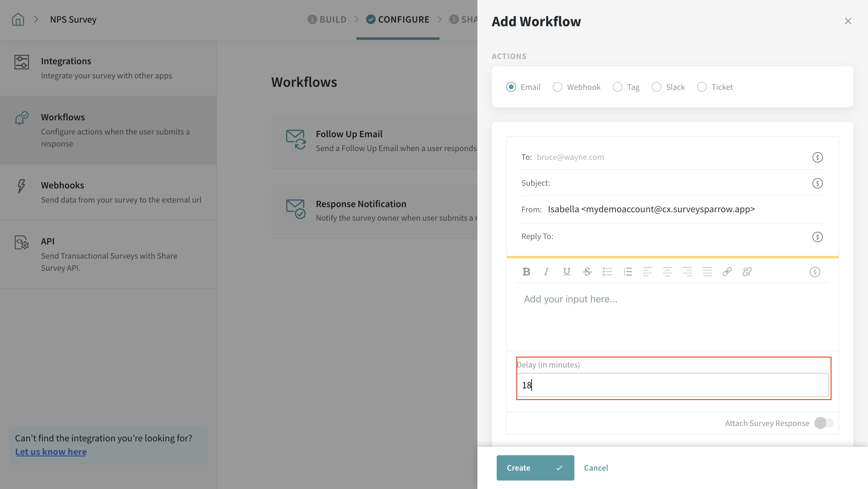Select the Ticket action radio button
Image resolution: width=868 pixels, height=489 pixels.
[702, 87]
